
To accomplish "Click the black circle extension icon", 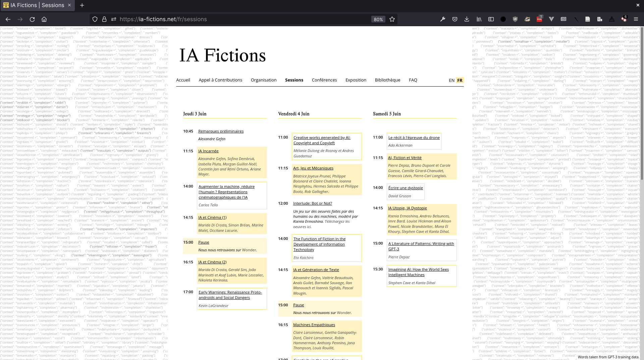I will point(503,19).
